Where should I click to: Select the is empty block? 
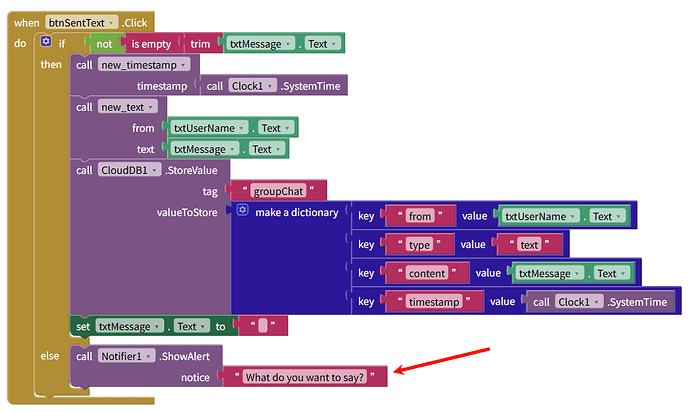click(x=150, y=44)
